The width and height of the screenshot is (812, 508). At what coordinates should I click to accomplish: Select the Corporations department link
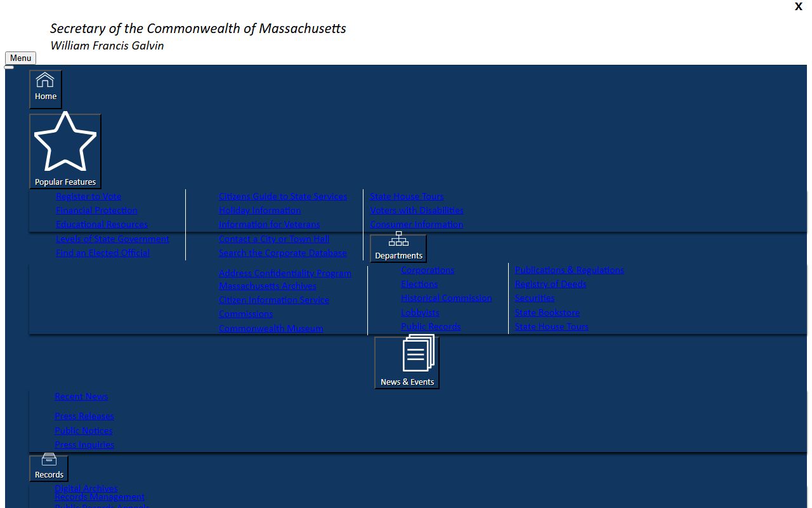(x=428, y=270)
